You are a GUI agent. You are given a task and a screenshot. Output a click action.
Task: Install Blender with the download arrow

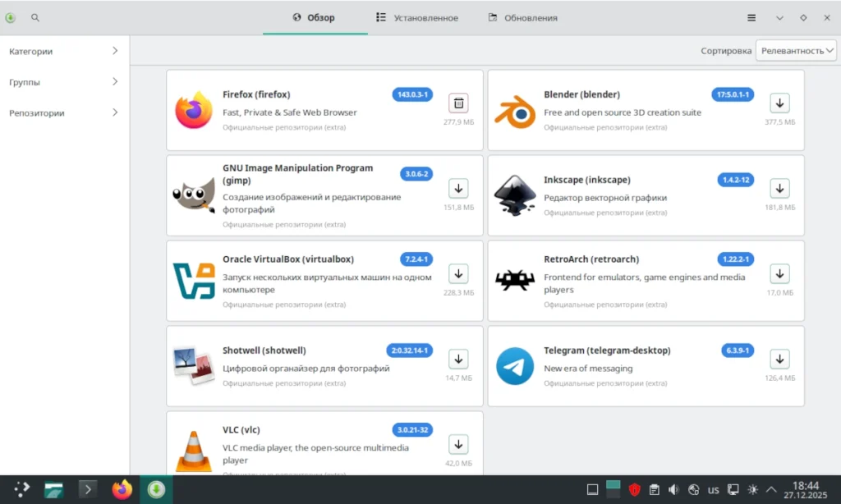click(780, 103)
